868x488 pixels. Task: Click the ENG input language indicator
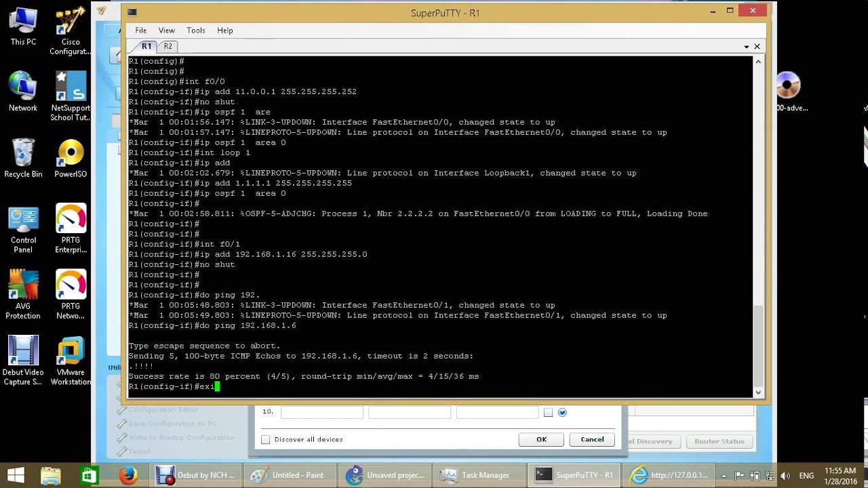[x=806, y=476]
